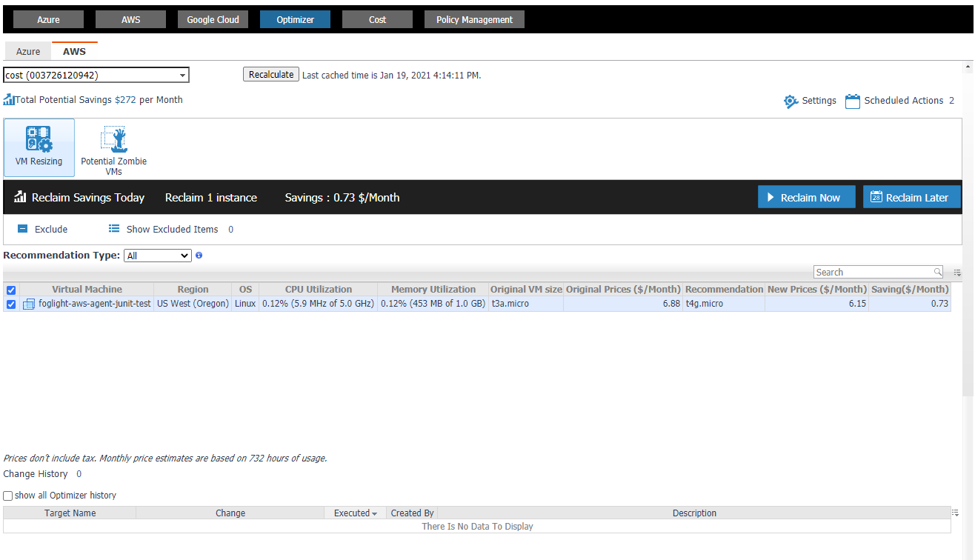975x560 pixels.
Task: Switch to the AWS sub-tab
Action: [x=74, y=51]
